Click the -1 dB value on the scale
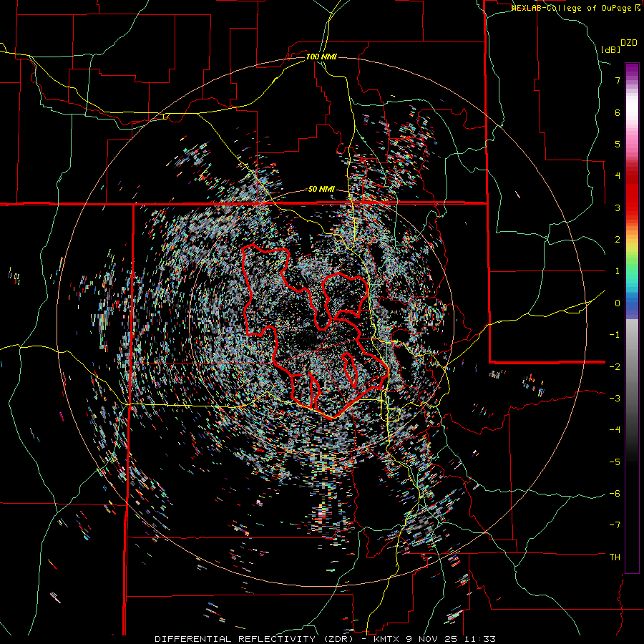The width and height of the screenshot is (644, 644). [615, 335]
